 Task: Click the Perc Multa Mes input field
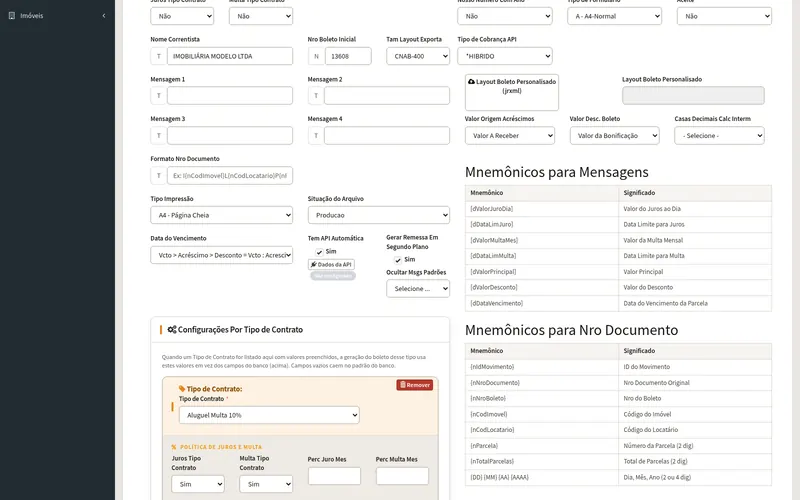click(402, 476)
